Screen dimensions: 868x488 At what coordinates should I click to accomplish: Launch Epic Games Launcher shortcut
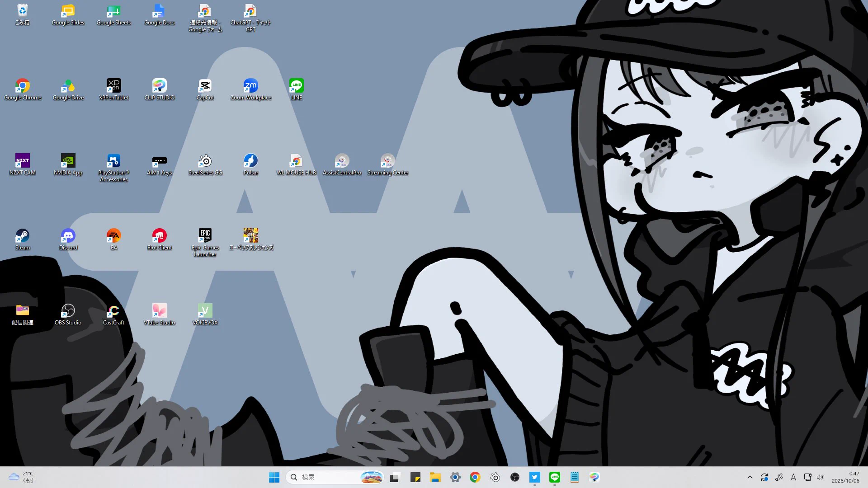(x=205, y=243)
